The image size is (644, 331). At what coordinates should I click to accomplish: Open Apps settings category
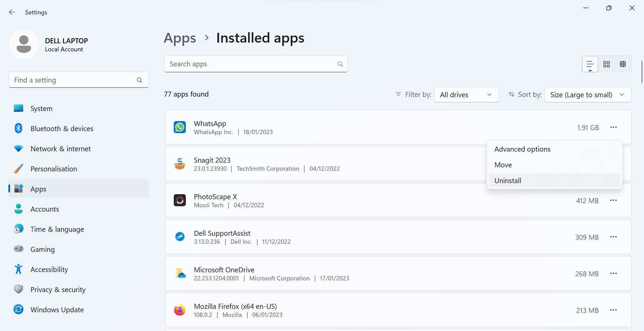[79, 189]
